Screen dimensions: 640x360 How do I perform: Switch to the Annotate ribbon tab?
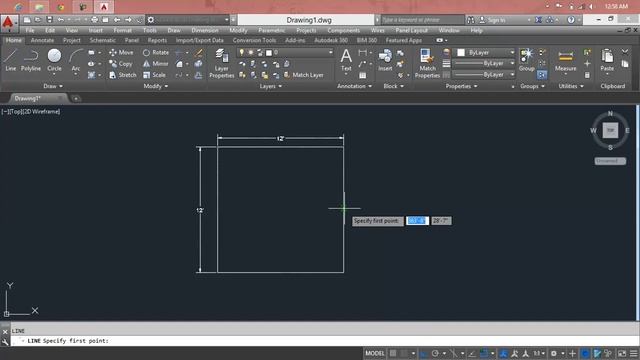click(x=42, y=40)
